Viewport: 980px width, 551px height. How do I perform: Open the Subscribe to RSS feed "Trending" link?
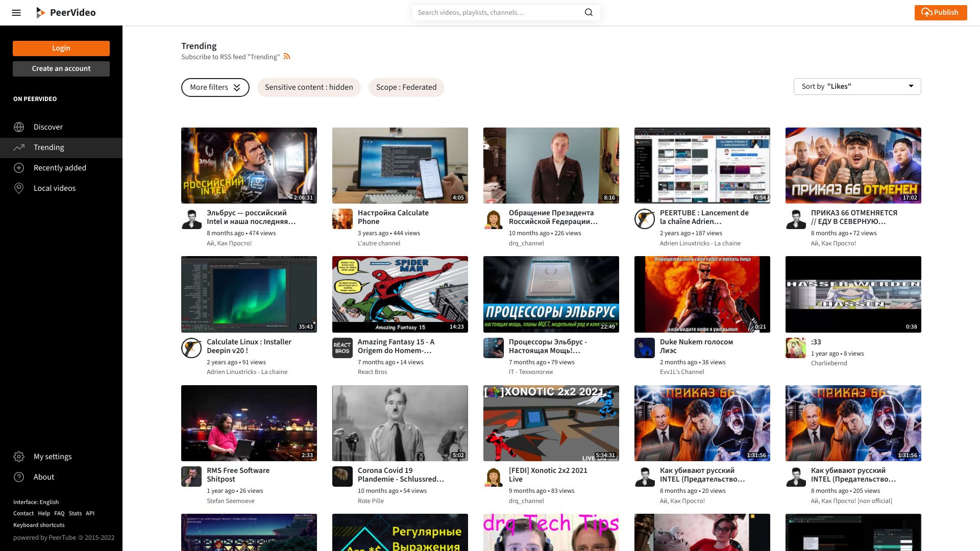230,57
